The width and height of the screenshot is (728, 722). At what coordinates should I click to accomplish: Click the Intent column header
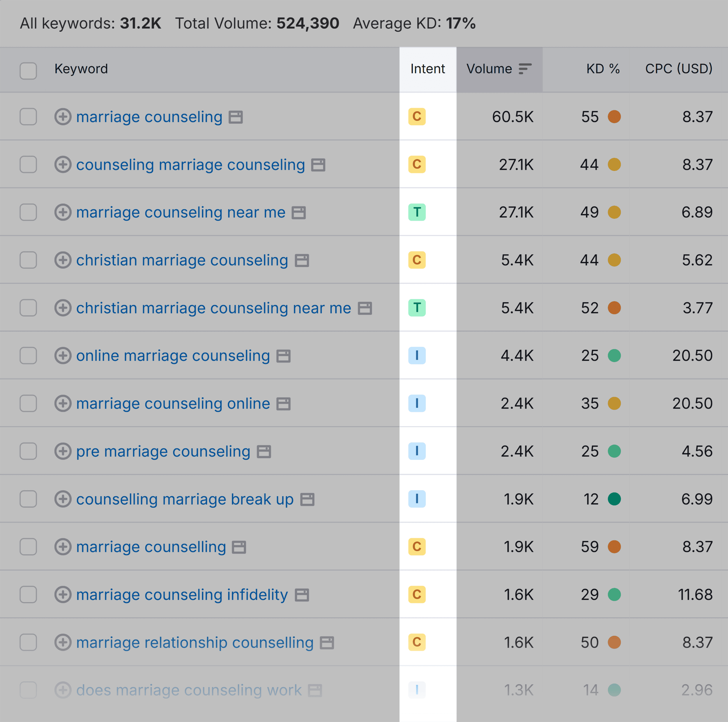tap(428, 69)
